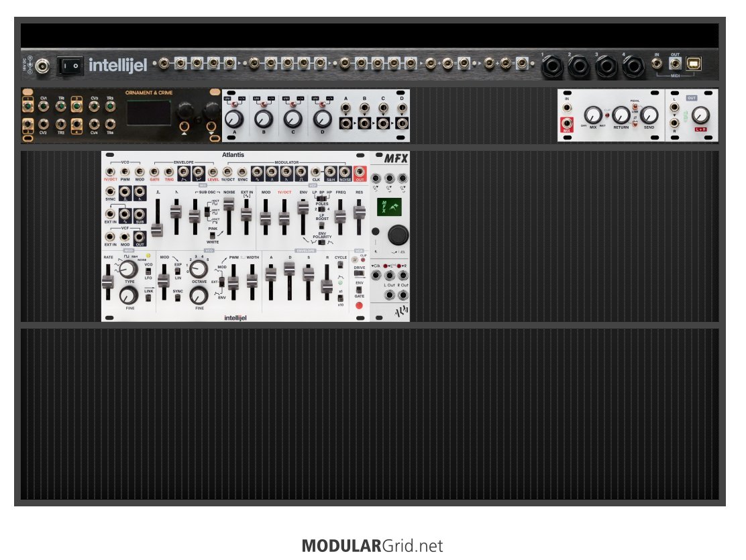Click the Quadratt input jack A

[345, 108]
